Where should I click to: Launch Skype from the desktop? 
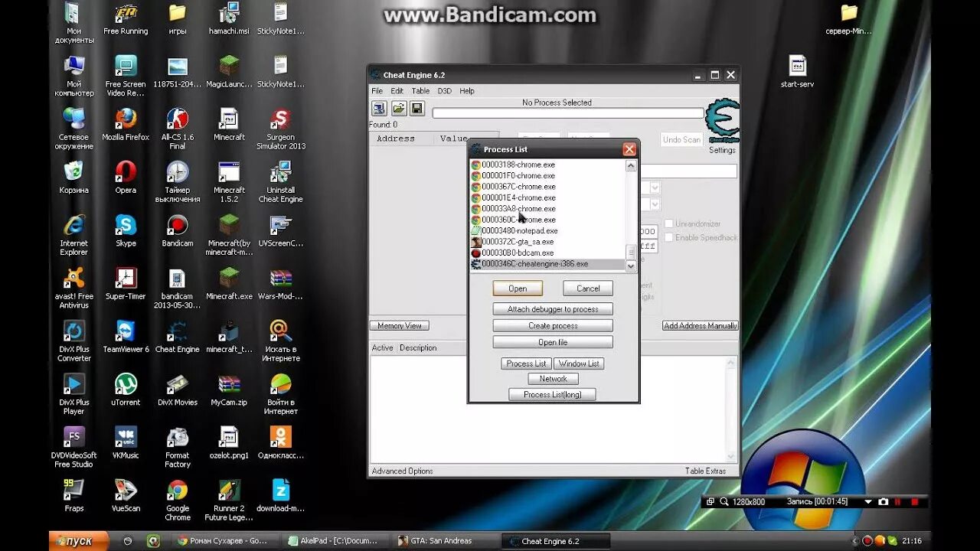tap(126, 230)
